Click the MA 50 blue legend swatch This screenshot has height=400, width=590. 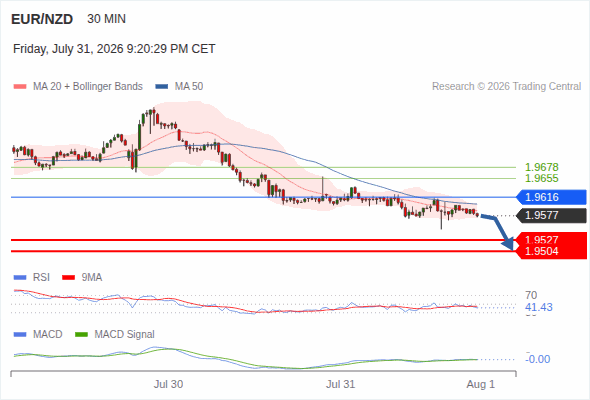(162, 87)
